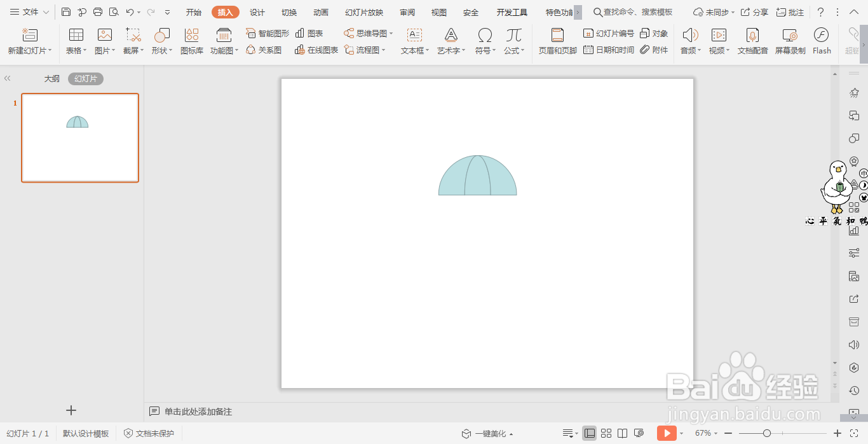The image size is (868, 444).
Task: Open the 形状 shapes tool
Action: pos(162,35)
